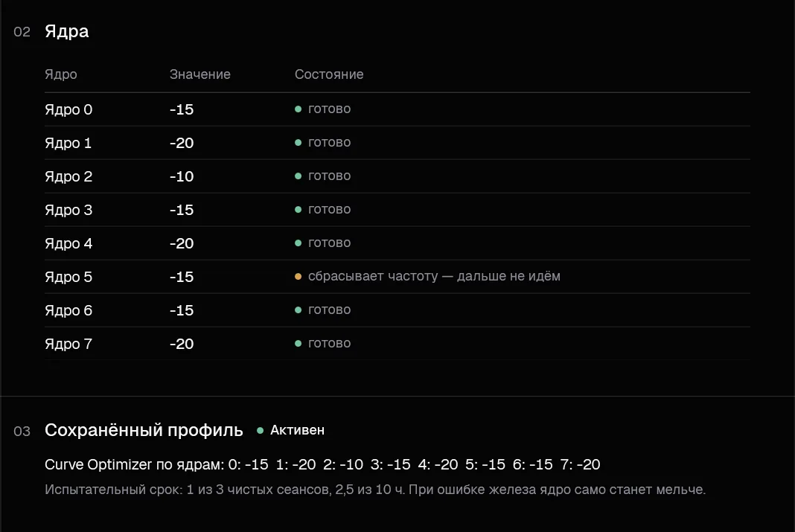Click the 'Активен' profile status
Image resolution: width=795 pixels, height=532 pixels.
click(x=297, y=430)
